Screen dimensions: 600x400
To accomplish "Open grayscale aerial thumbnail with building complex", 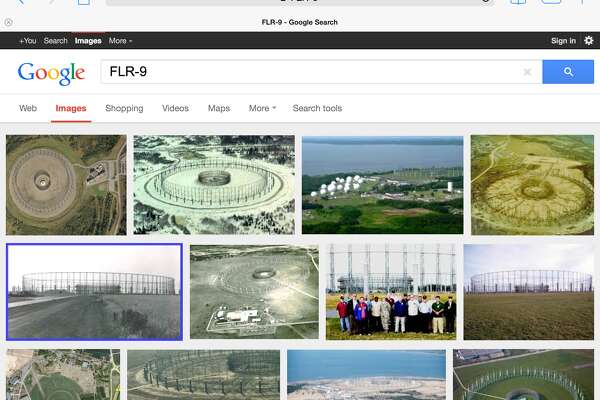I will point(254,292).
